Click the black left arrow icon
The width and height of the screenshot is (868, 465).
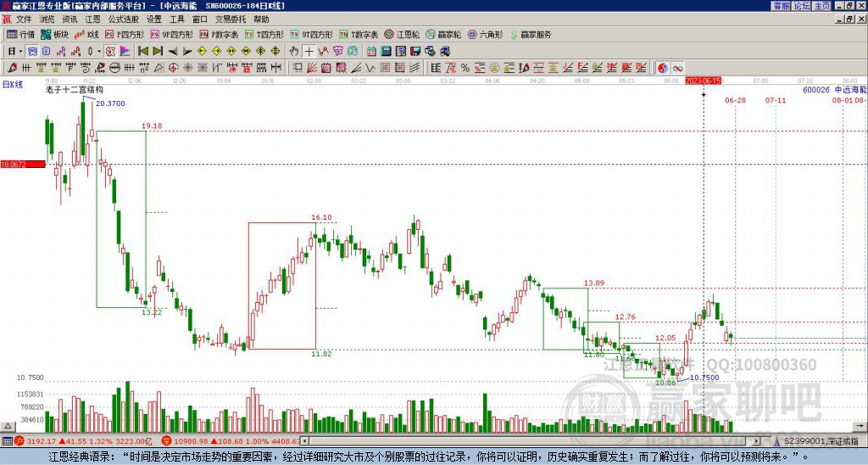(173, 51)
